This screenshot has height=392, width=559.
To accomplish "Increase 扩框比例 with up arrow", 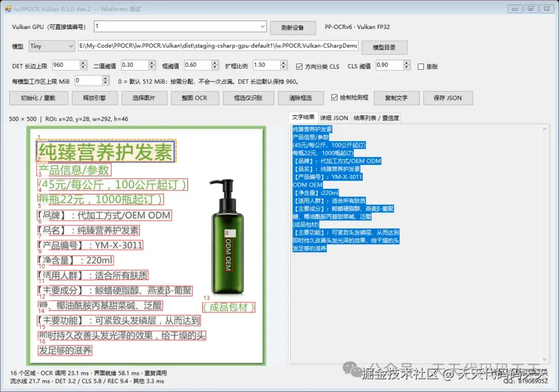I will pos(284,63).
